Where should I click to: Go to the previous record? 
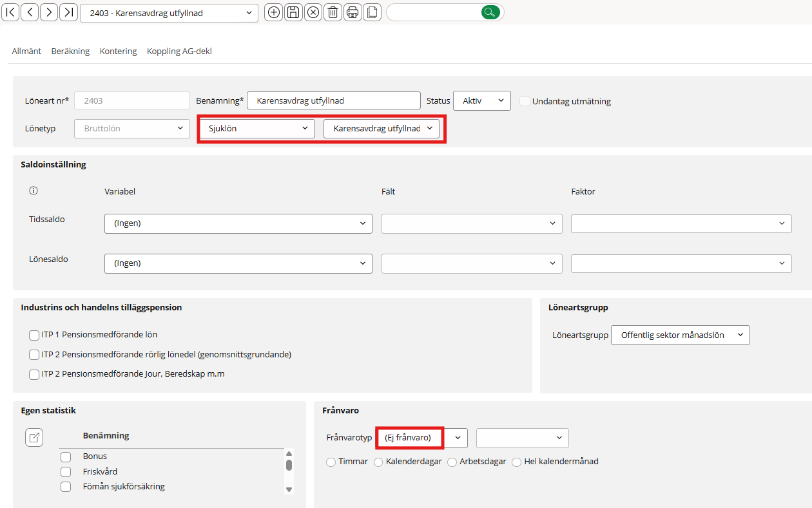tap(30, 12)
